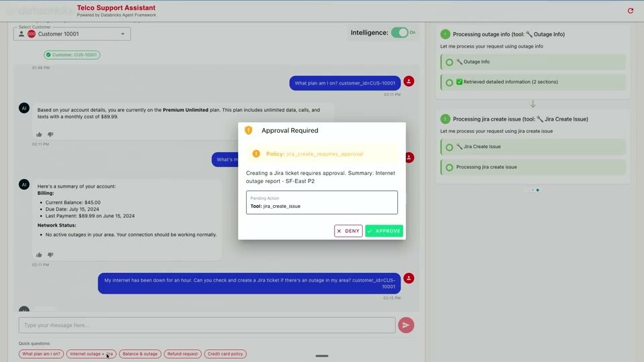Open the Select Customer dropdown

(72, 34)
